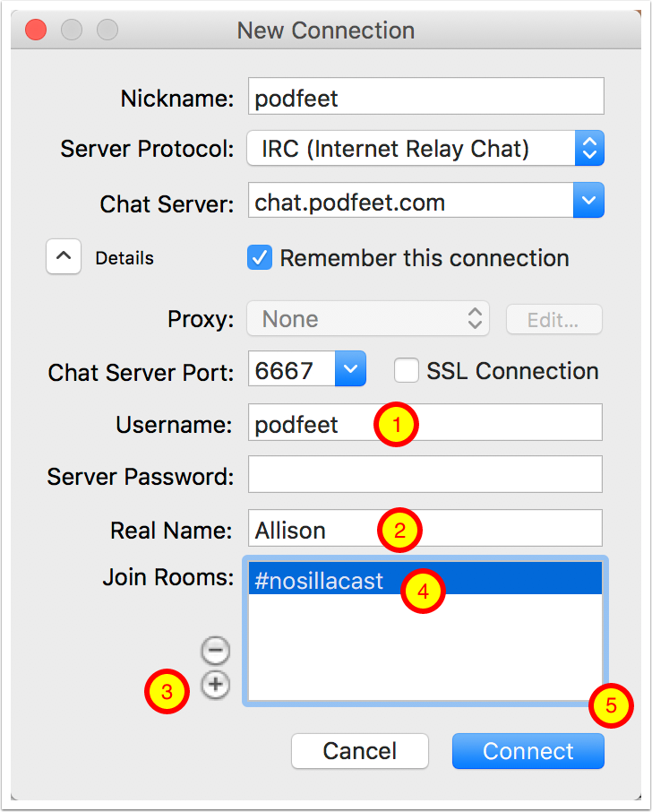Click the 6667 port number field
The height and width of the screenshot is (812, 652).
292,368
